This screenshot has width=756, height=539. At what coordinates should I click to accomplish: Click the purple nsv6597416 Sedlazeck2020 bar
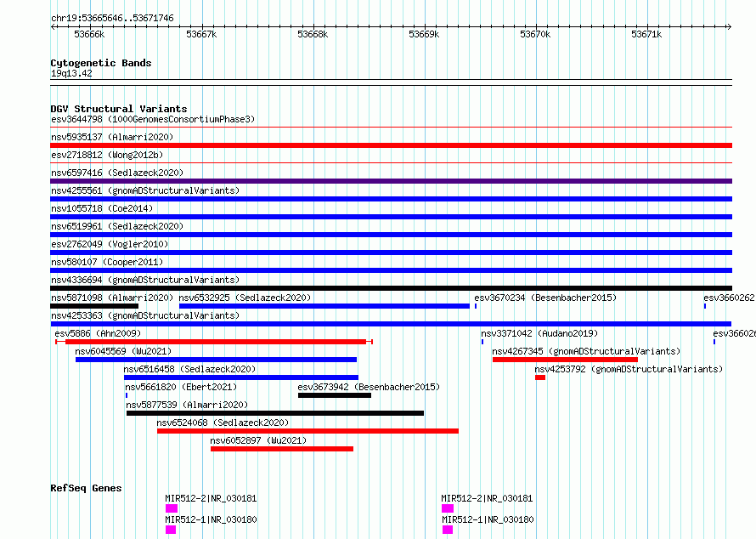[391, 181]
